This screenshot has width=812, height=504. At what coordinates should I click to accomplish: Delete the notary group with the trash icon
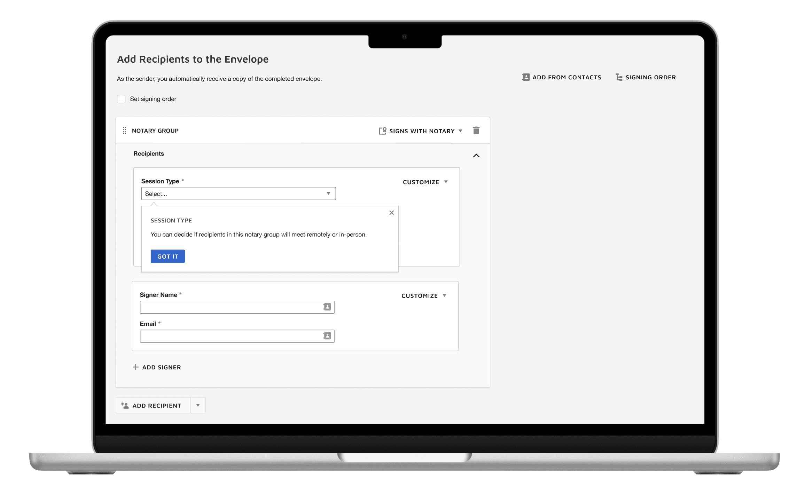point(476,131)
